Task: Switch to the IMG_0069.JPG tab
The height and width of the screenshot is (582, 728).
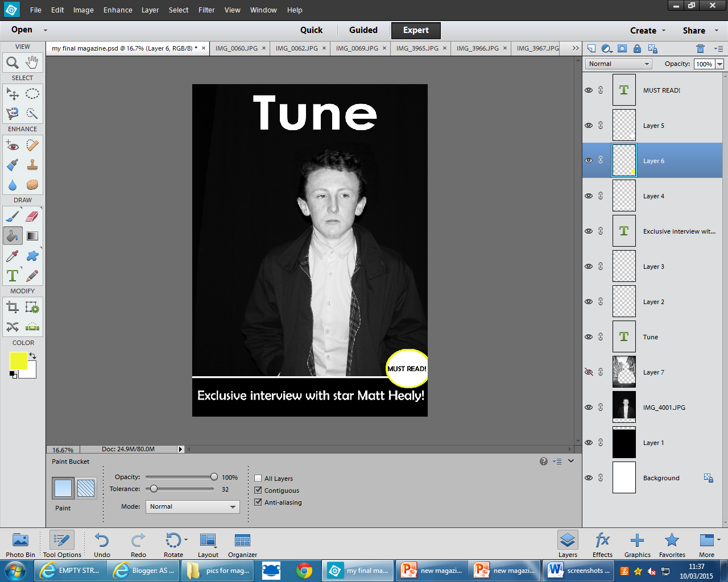Action: tap(357, 48)
